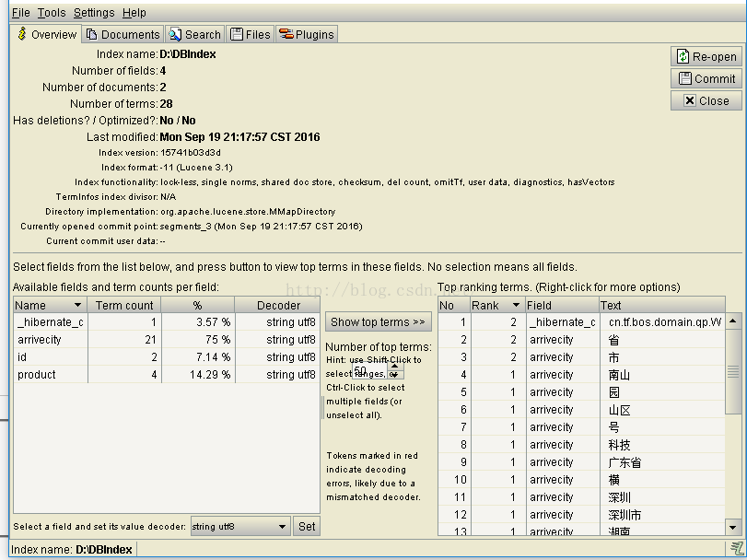The height and width of the screenshot is (560, 747).
Task: Open the value decoder dropdown
Action: 240,526
